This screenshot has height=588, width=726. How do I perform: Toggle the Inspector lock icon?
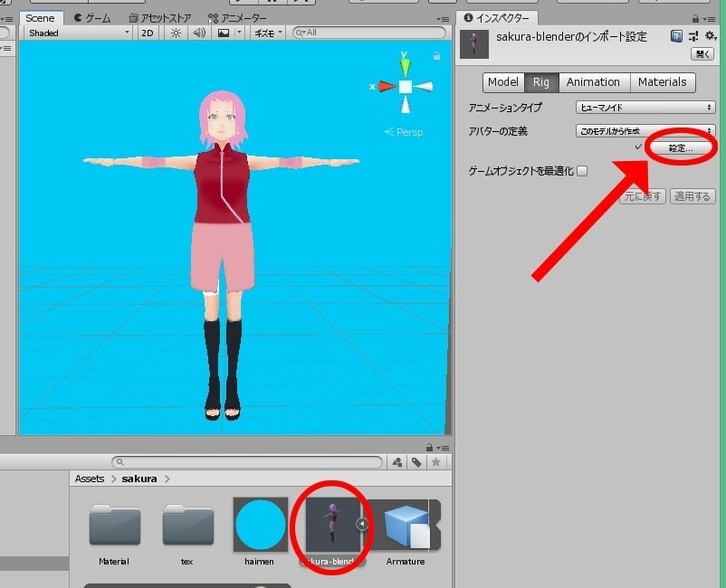pyautogui.click(x=695, y=18)
